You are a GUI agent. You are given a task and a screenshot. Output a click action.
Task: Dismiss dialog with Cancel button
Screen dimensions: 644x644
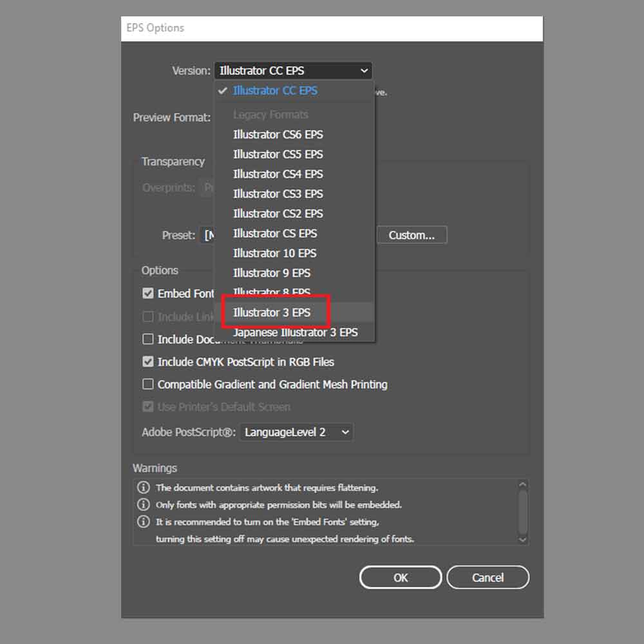[x=488, y=578]
